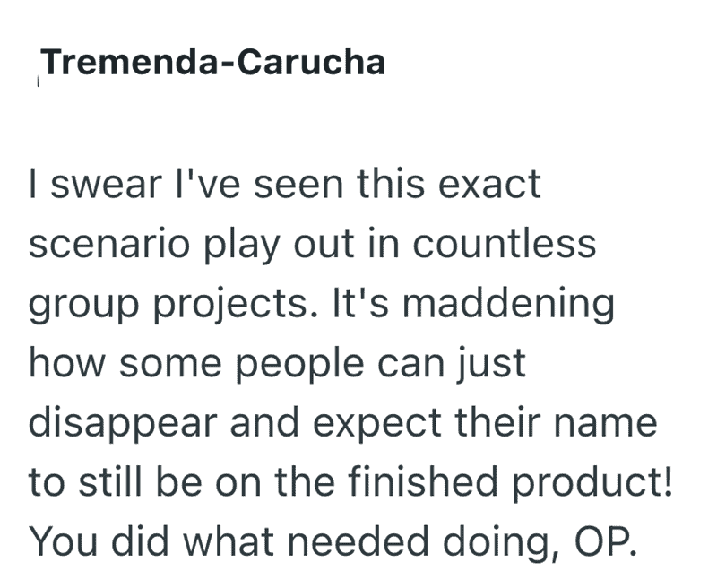717x588 pixels.
Task: Click the word "just" in the comment
Action: point(491,365)
